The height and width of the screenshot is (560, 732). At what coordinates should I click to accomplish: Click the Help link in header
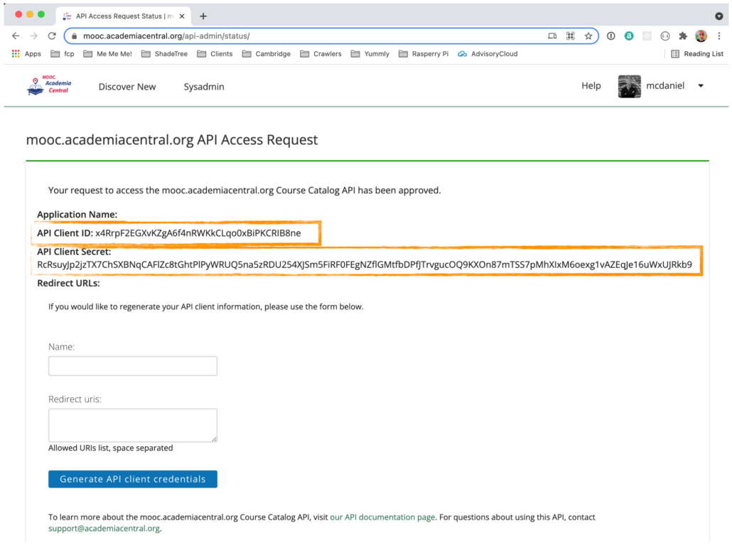tap(591, 86)
